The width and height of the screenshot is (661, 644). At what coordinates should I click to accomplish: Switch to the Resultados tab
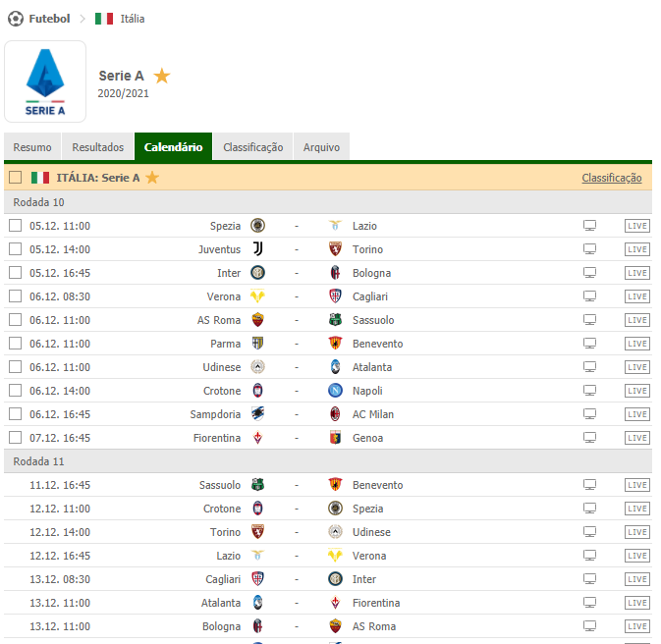98,147
